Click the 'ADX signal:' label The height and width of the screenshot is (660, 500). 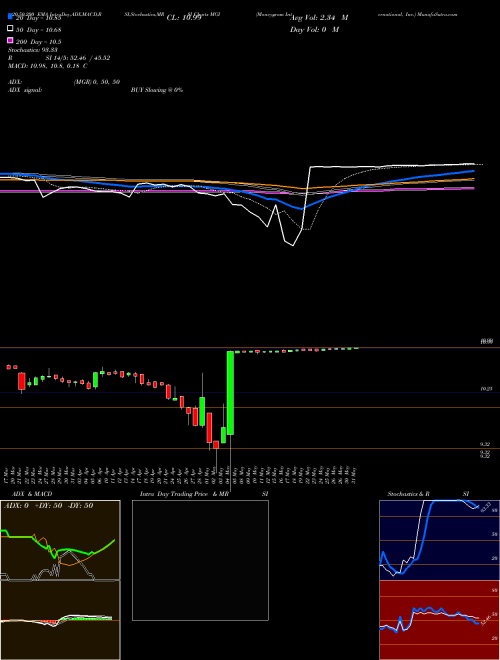pos(25,90)
